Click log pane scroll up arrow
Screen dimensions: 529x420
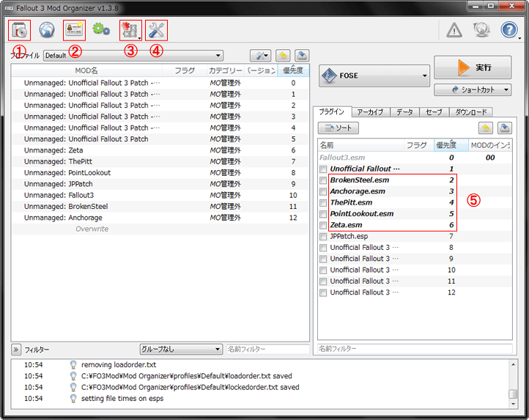[513, 364]
